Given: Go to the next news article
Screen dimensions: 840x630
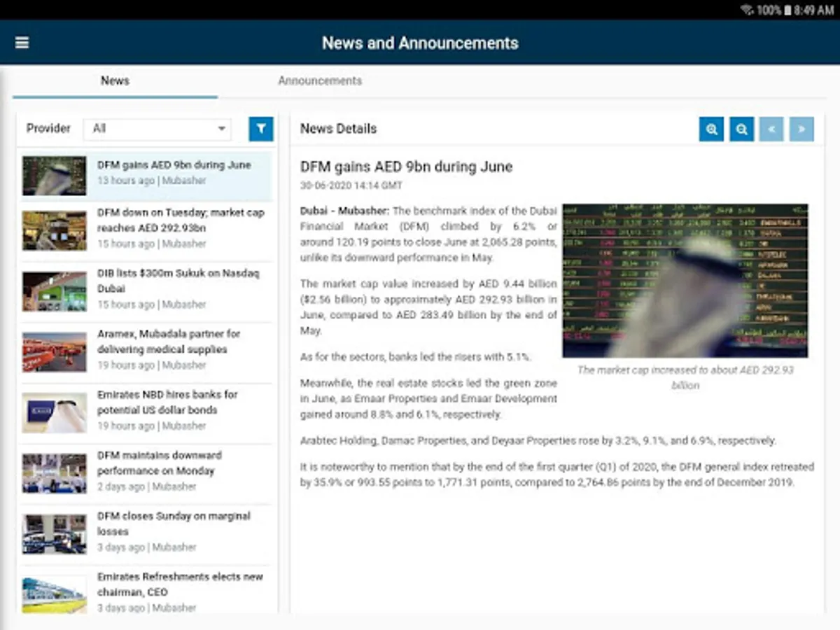Looking at the screenshot, I should (x=802, y=129).
